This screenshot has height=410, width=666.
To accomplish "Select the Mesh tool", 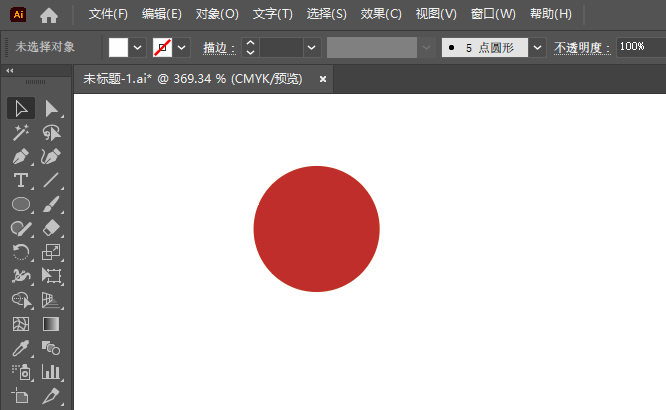I will coord(21,324).
